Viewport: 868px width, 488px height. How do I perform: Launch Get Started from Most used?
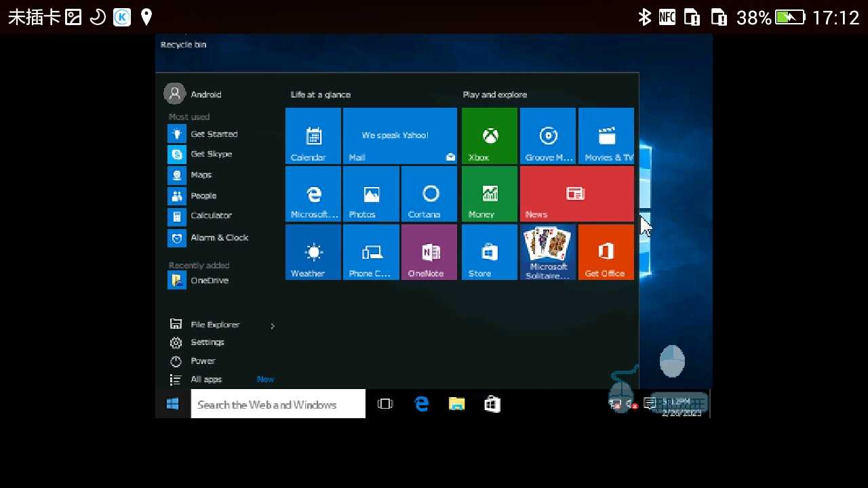203,134
